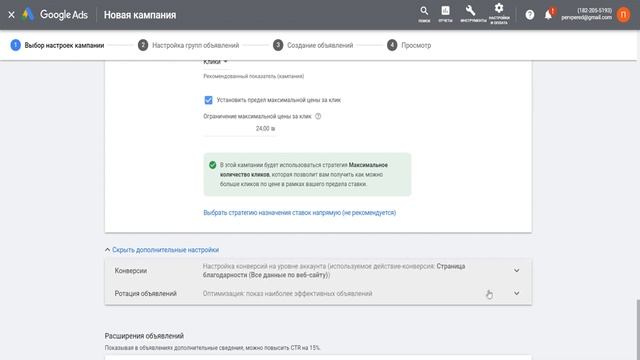This screenshot has height=360, width=640.
Task: Go to step 3 Создание объявлений
Action: (x=313, y=45)
